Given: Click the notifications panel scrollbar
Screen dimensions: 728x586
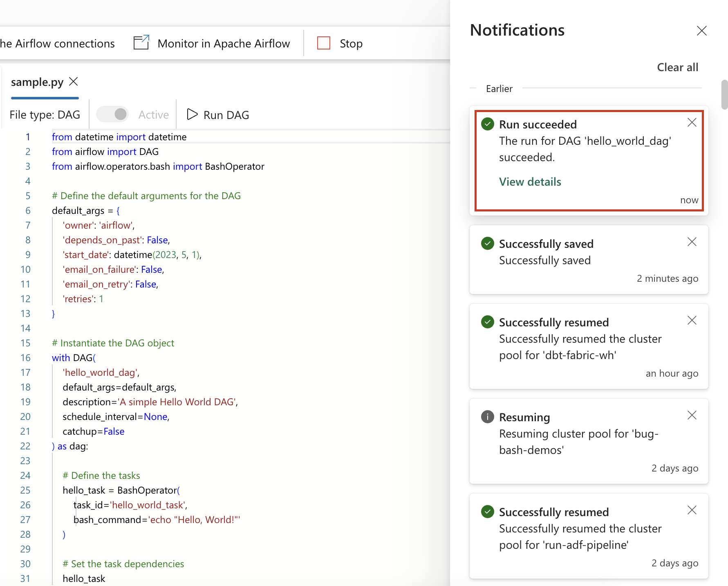Looking at the screenshot, I should 724,95.
